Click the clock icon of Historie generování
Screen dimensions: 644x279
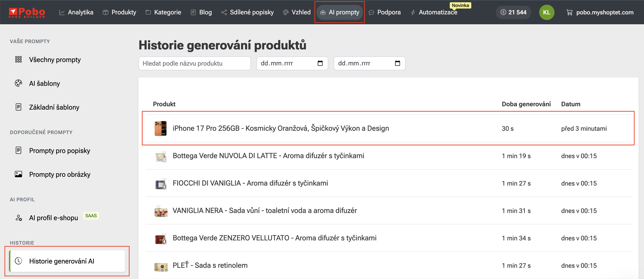(x=18, y=261)
